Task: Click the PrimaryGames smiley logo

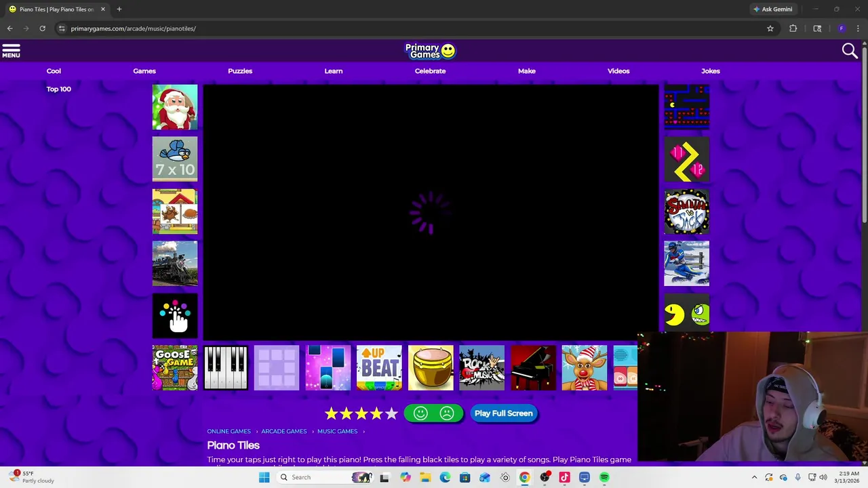Action: pos(430,51)
